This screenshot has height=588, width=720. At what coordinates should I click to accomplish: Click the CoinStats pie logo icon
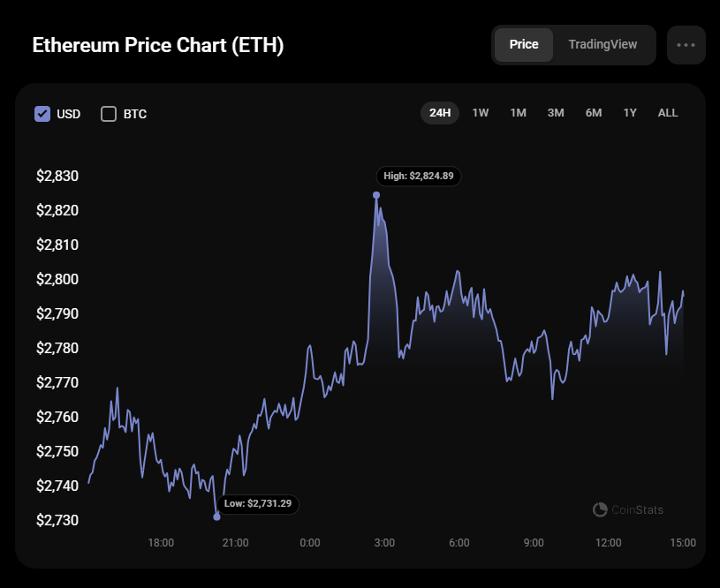(x=600, y=509)
